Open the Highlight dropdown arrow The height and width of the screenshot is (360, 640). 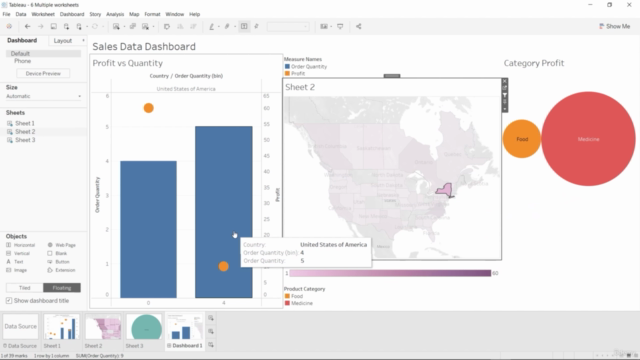click(x=218, y=27)
